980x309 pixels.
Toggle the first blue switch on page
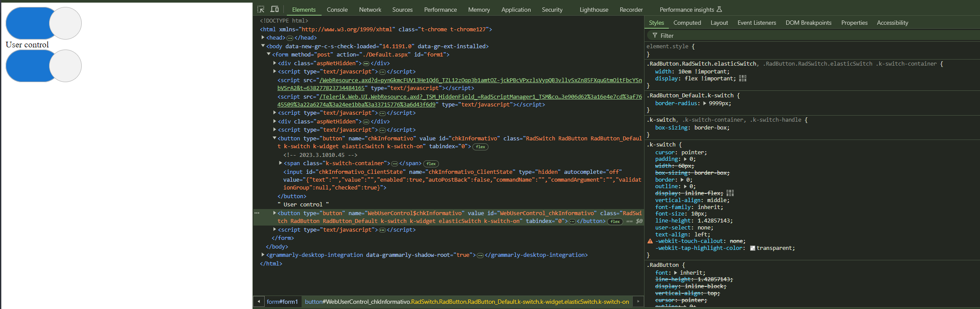(43, 23)
